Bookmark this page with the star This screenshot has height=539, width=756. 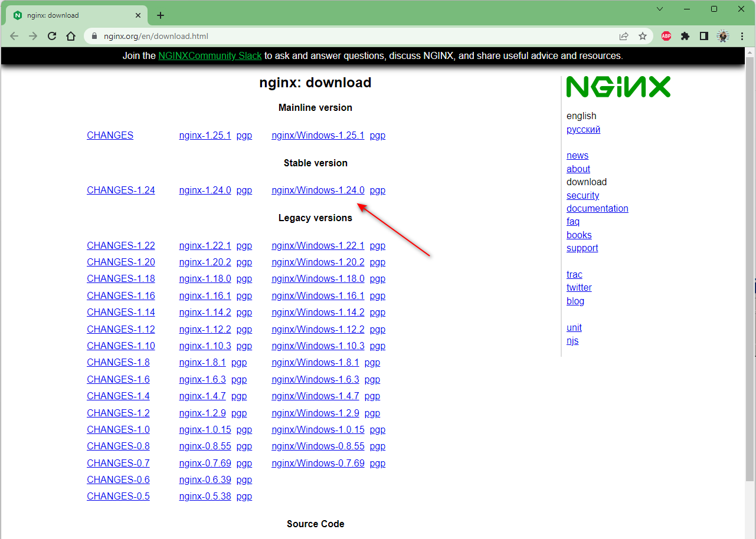pos(643,36)
